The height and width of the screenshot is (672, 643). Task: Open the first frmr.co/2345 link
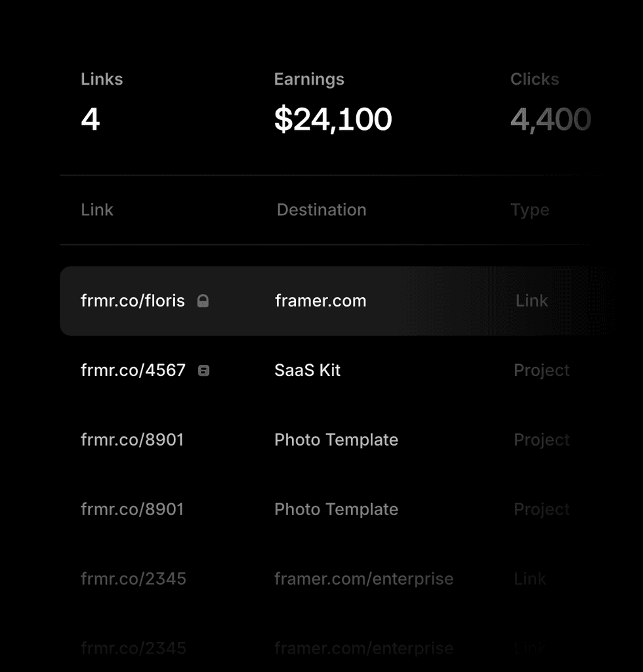tap(133, 579)
